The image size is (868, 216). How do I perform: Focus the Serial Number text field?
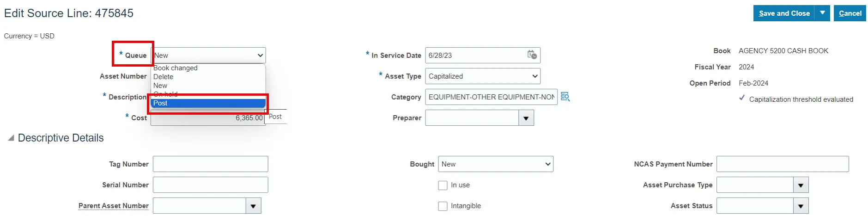[210, 185]
